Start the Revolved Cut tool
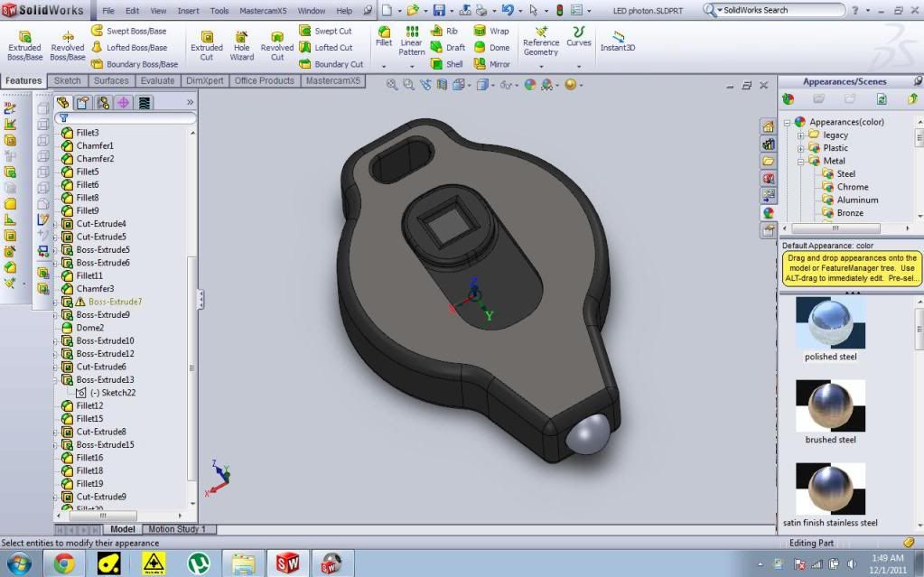 tap(277, 45)
